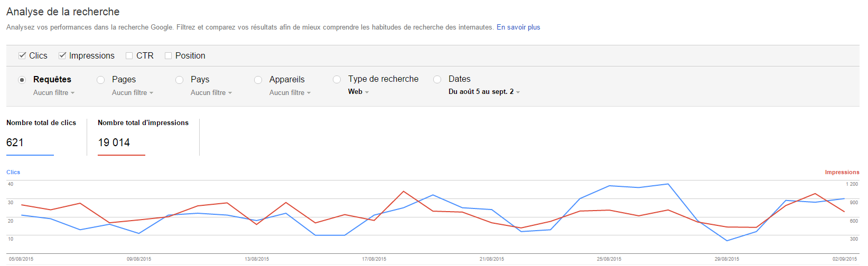Uncheck the Impressions checkbox
Image resolution: width=868 pixels, height=266 pixels.
pyautogui.click(x=62, y=55)
